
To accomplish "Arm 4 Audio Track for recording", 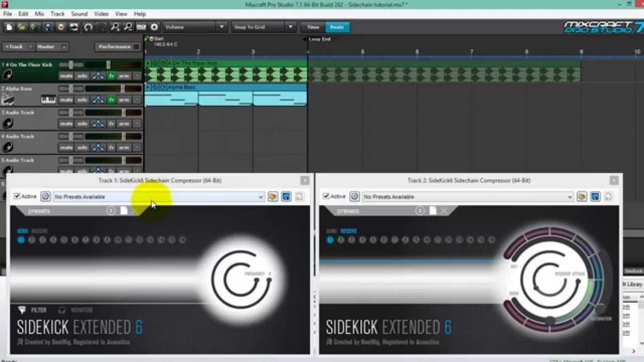I will [x=124, y=147].
